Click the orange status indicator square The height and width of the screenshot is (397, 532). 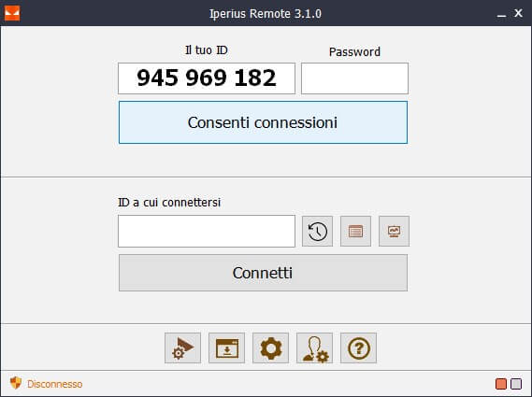click(501, 384)
